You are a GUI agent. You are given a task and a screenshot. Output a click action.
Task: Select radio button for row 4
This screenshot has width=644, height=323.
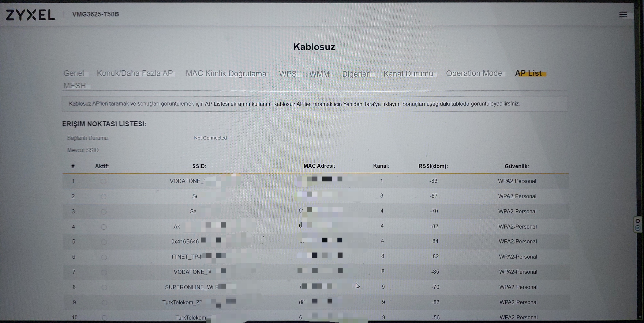click(x=104, y=227)
